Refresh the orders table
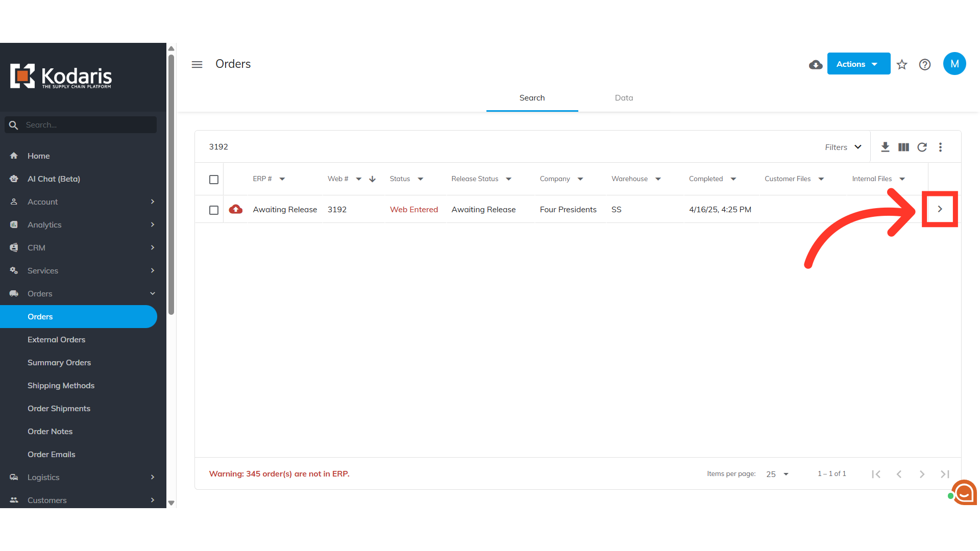This screenshot has width=980, height=551. pyautogui.click(x=922, y=147)
